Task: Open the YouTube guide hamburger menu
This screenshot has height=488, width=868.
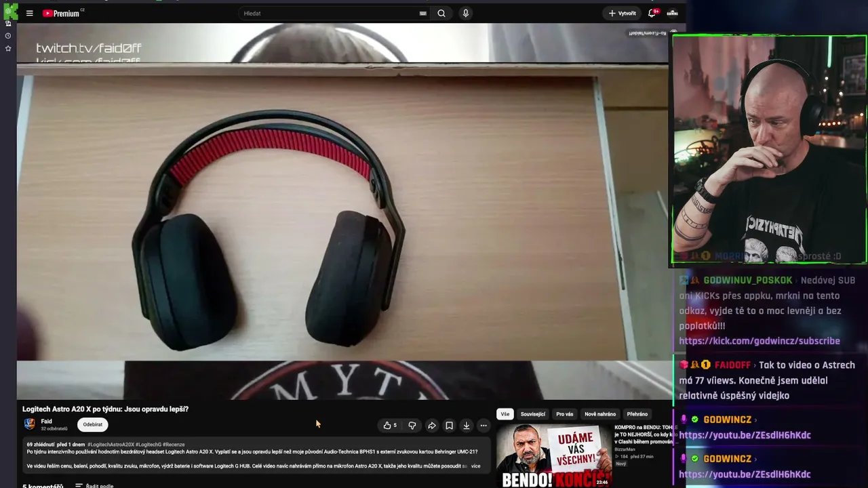Action: tap(29, 13)
